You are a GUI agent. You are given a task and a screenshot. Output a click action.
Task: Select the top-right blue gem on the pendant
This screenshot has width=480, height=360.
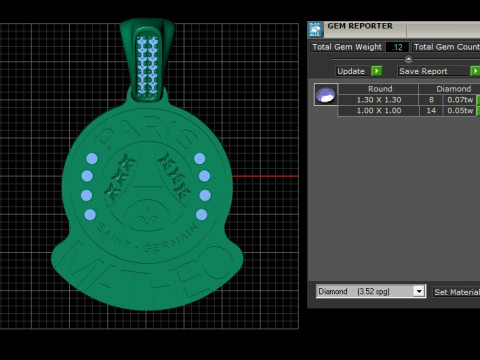[x=200, y=159]
